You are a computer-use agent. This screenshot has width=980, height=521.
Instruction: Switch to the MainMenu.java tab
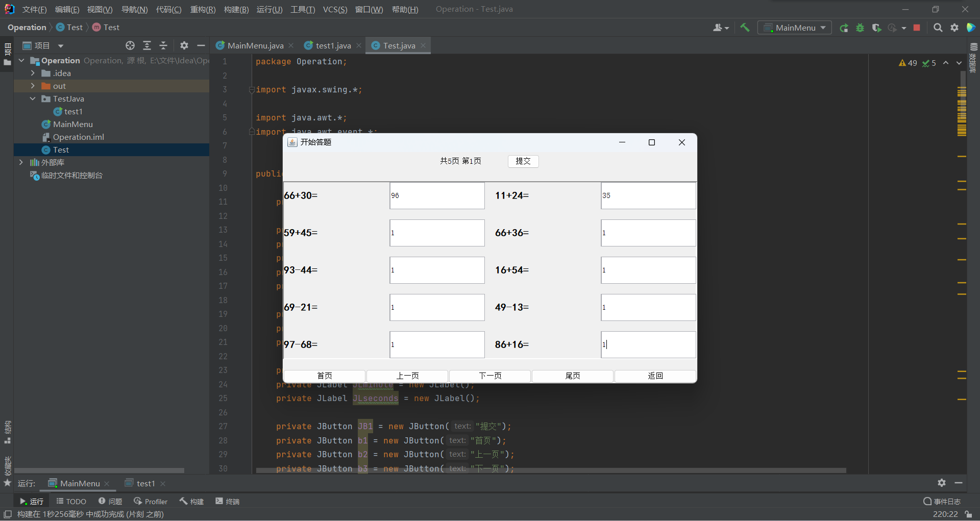[x=255, y=45]
